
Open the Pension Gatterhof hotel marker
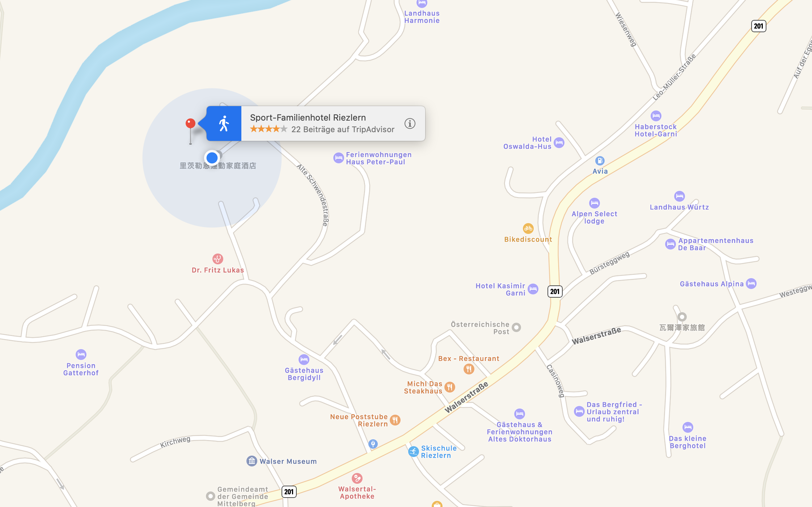pyautogui.click(x=81, y=354)
